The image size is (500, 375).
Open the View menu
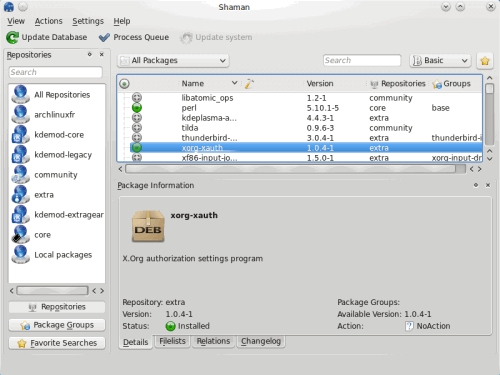click(x=16, y=21)
